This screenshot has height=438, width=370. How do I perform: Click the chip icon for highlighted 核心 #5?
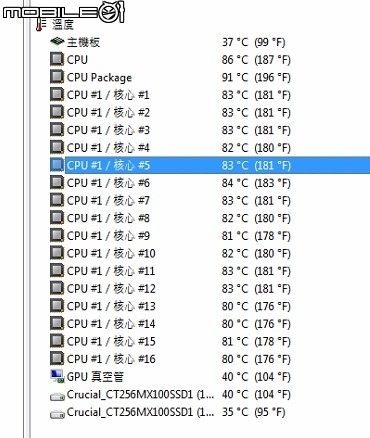point(57,165)
